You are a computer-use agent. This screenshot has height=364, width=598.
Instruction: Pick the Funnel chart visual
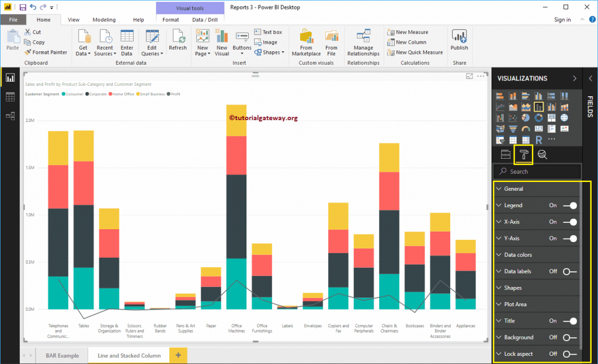(x=512, y=128)
